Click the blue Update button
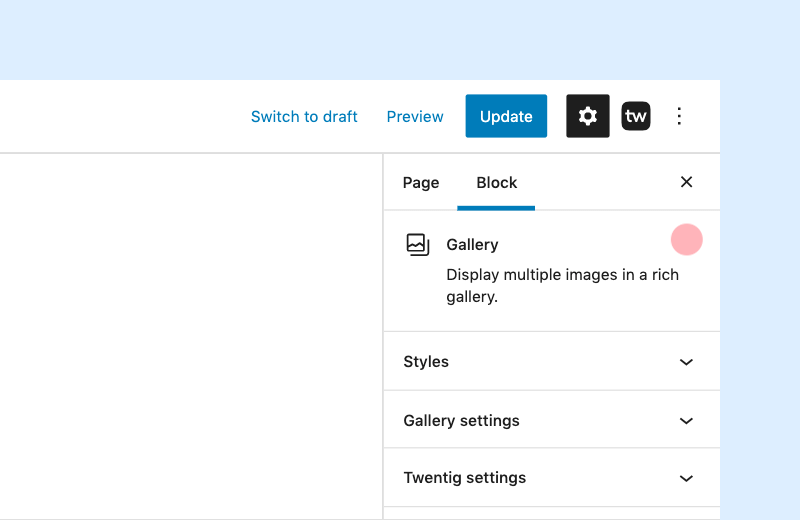Image resolution: width=800 pixels, height=520 pixels. click(506, 116)
